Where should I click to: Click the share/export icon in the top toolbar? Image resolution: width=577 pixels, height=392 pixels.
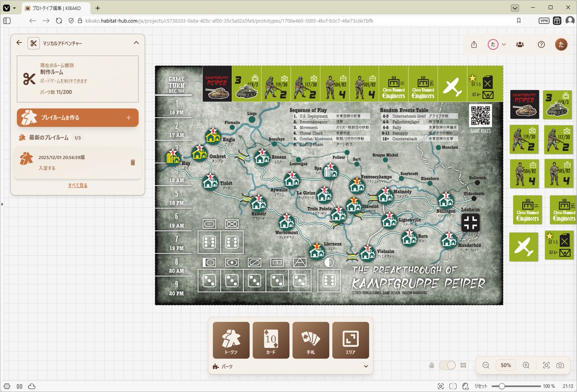click(x=474, y=44)
